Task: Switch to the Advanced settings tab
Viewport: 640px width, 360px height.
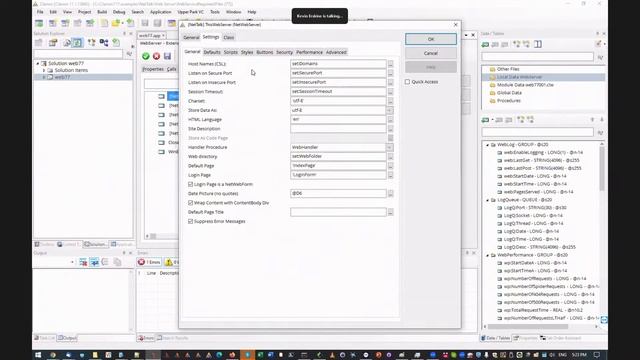Action: tap(336, 52)
